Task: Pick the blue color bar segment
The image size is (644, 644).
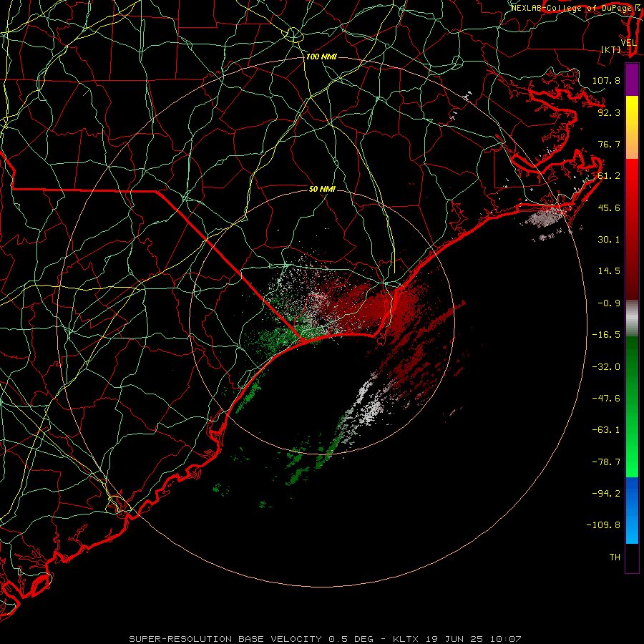Action: point(632,510)
